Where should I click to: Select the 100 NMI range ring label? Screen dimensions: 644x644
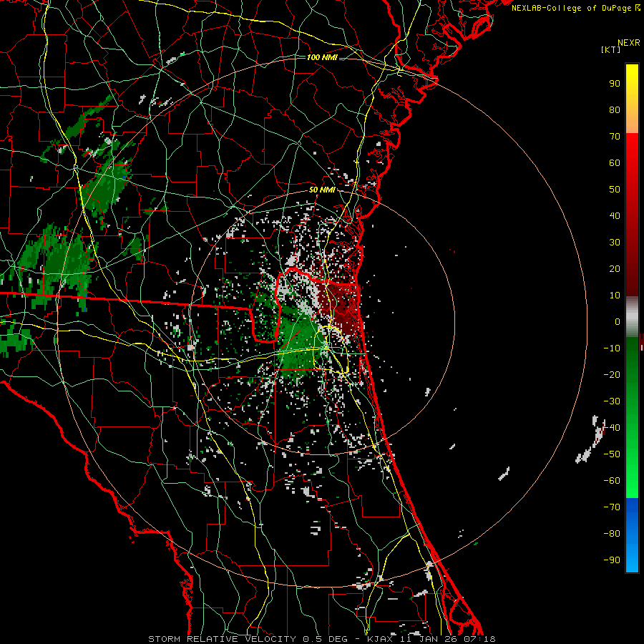click(x=322, y=57)
